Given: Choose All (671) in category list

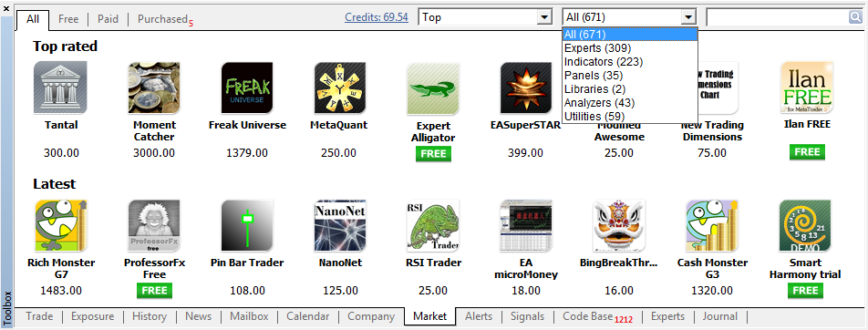Looking at the screenshot, I should pos(629,35).
